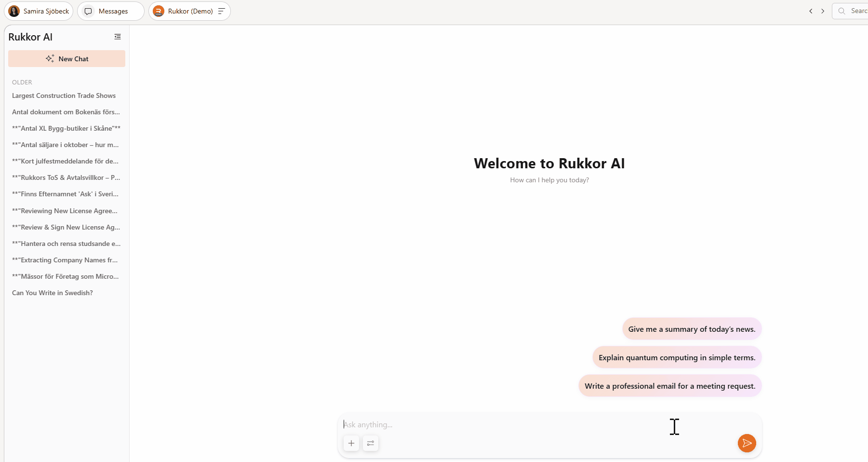Viewport: 868px width, 462px height.
Task: Open chat 'Reviewing New License Agree...'
Action: point(67,211)
